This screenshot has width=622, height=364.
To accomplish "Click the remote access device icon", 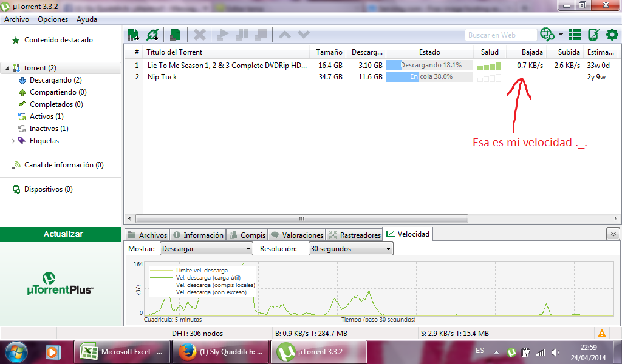I will click(593, 35).
